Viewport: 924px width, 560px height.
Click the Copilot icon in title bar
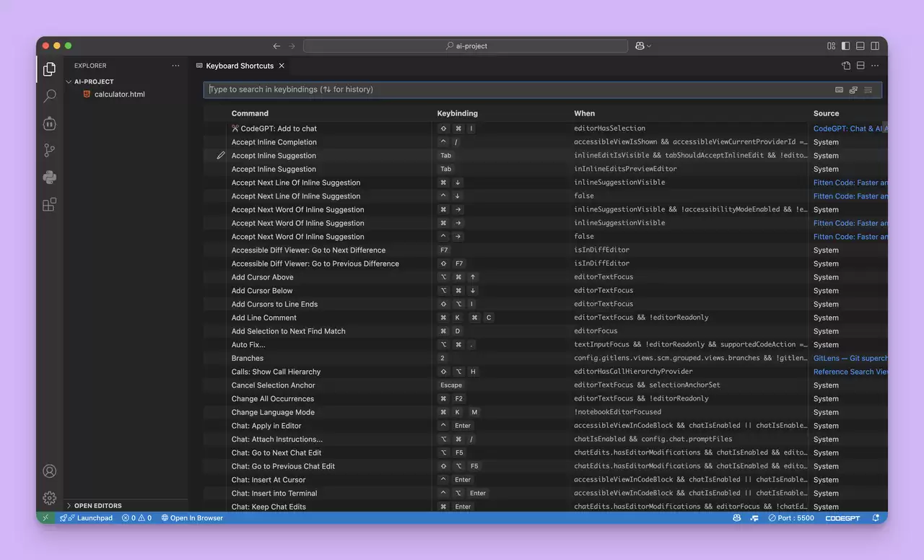tap(640, 45)
